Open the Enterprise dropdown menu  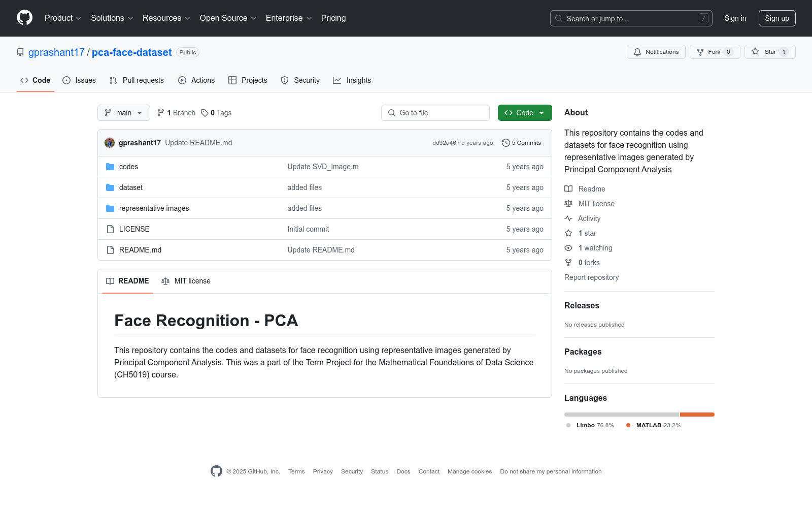(289, 18)
